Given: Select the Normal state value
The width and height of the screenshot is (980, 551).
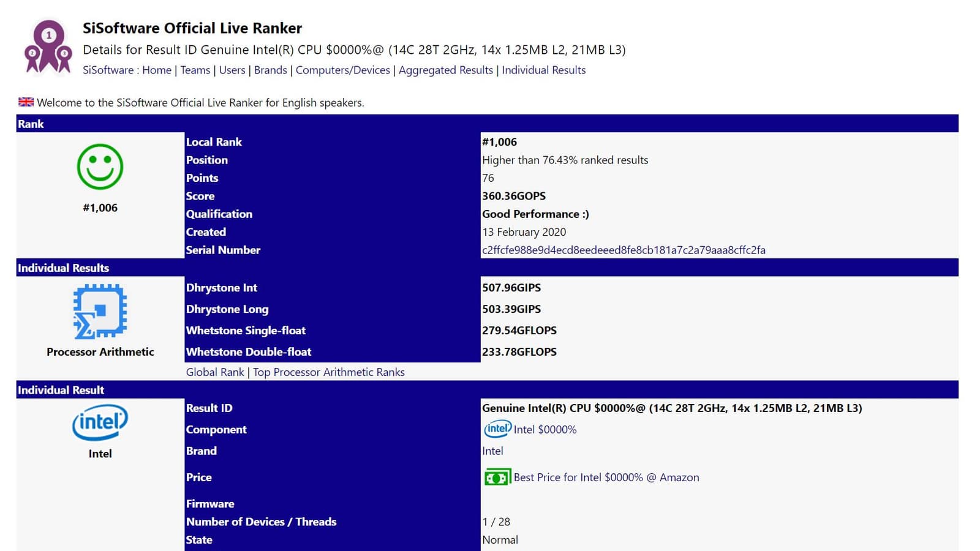Looking at the screenshot, I should tap(500, 540).
